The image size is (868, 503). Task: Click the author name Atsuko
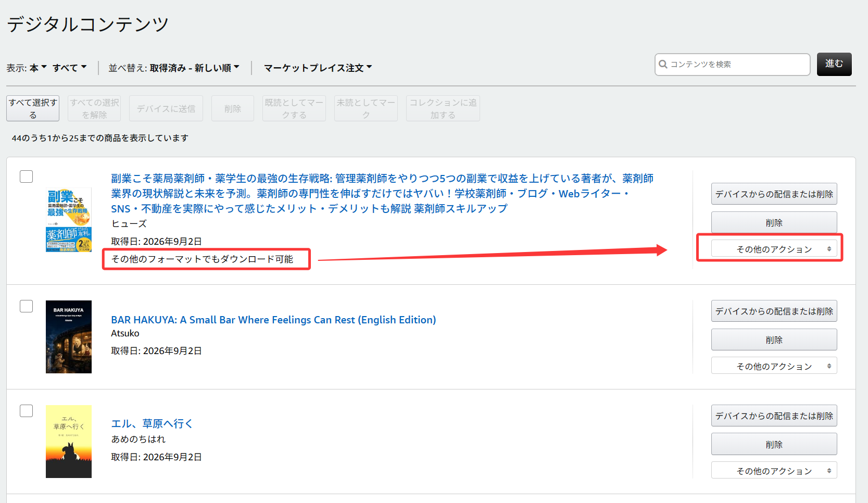[x=125, y=333]
